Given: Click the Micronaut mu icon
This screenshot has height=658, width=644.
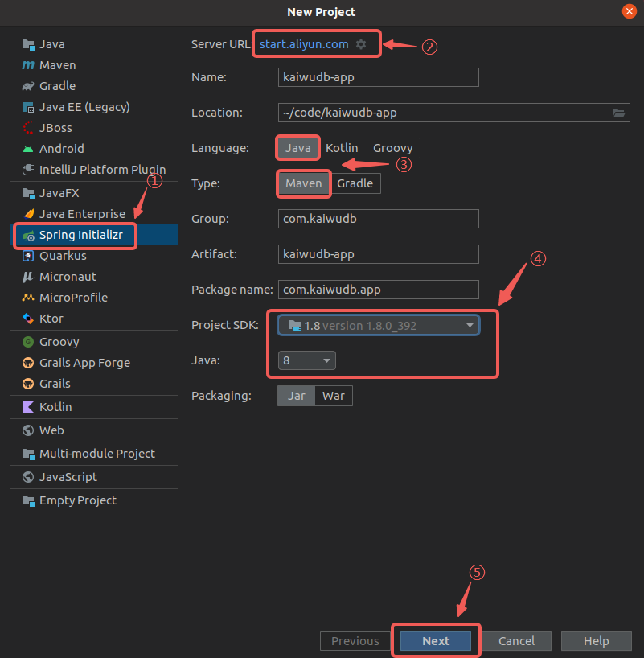Looking at the screenshot, I should (x=28, y=277).
